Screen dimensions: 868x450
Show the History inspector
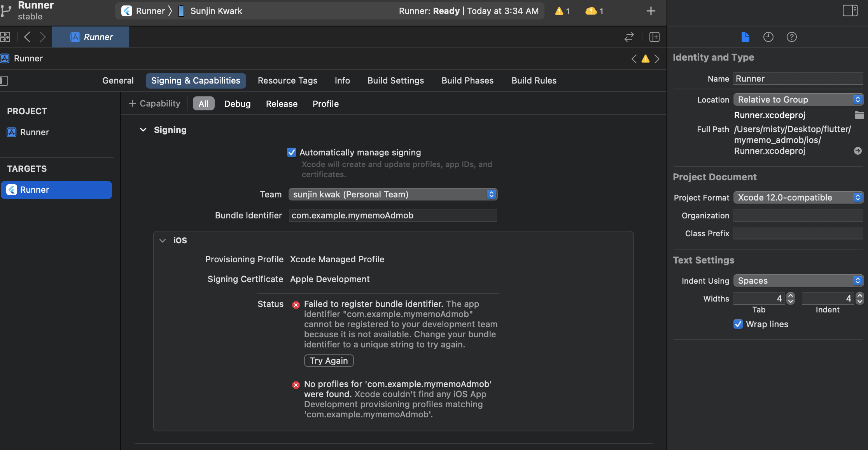768,37
